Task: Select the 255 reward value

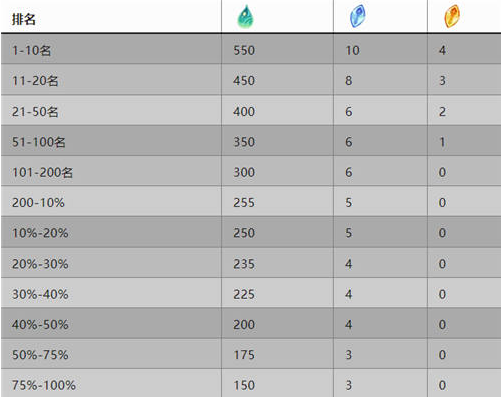Action: [244, 203]
